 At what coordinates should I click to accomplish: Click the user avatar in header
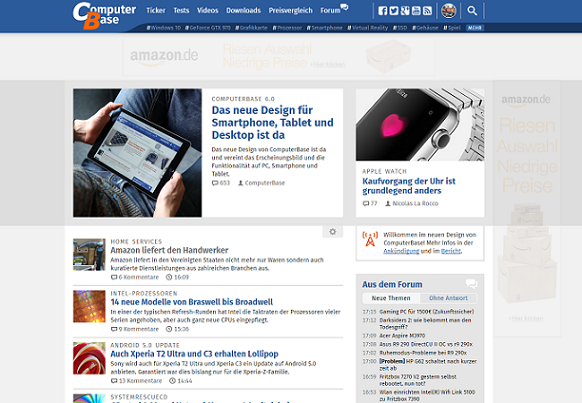click(x=448, y=11)
